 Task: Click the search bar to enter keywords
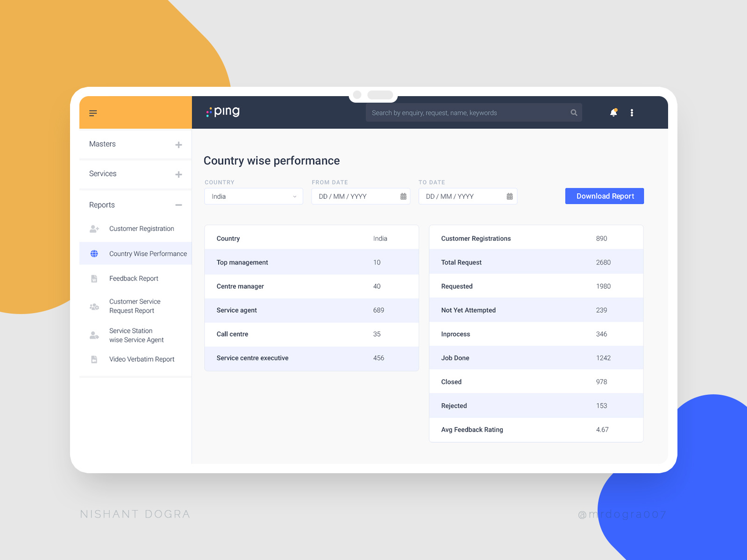[467, 112]
